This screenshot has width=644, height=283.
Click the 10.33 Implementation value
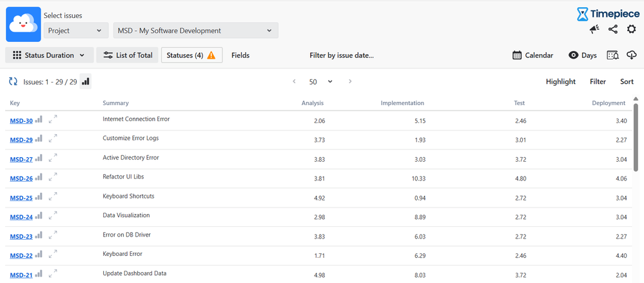point(418,179)
